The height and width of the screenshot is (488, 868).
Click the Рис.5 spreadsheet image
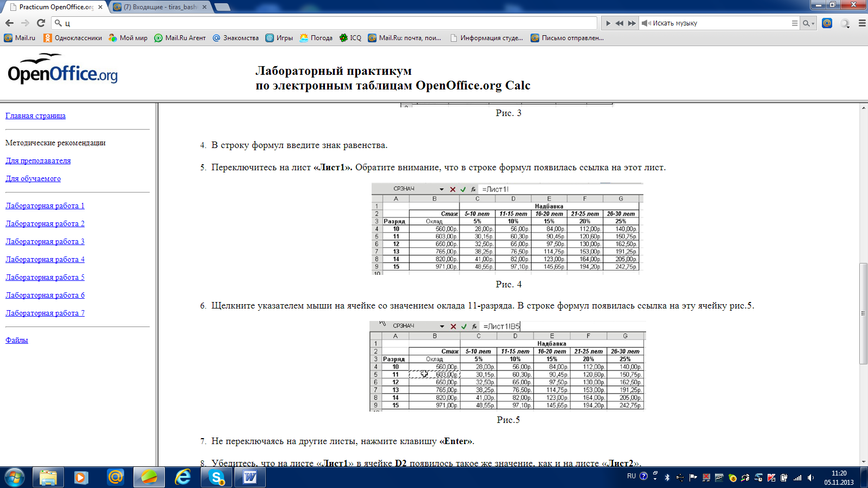508,366
